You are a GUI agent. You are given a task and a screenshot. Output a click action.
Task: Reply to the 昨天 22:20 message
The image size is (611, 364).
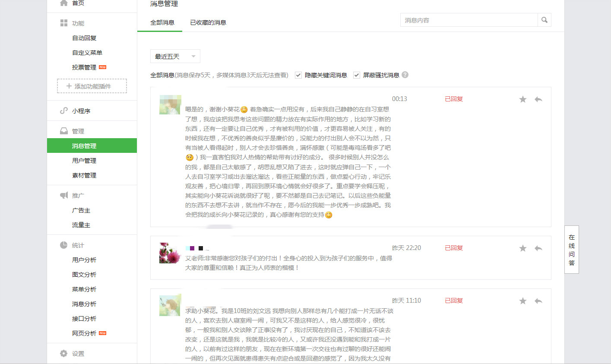tap(538, 248)
